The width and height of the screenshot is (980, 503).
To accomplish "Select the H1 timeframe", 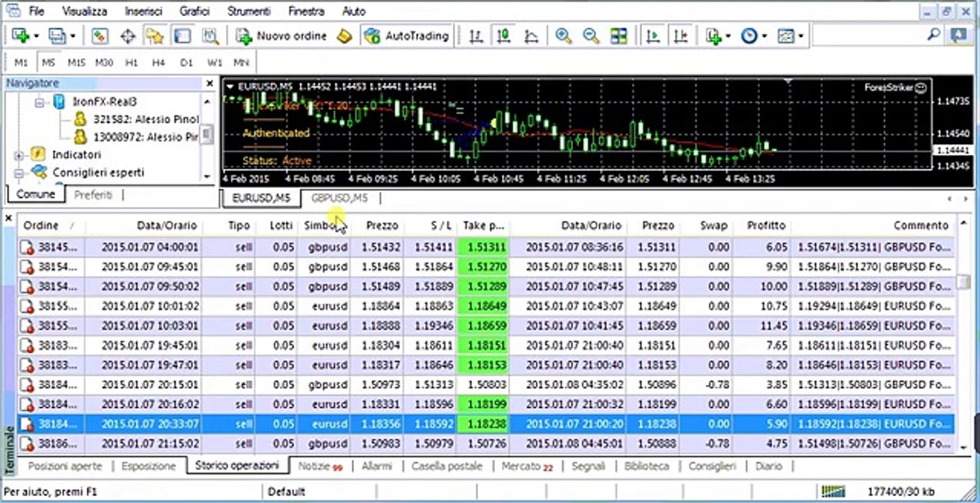I will coord(131,62).
